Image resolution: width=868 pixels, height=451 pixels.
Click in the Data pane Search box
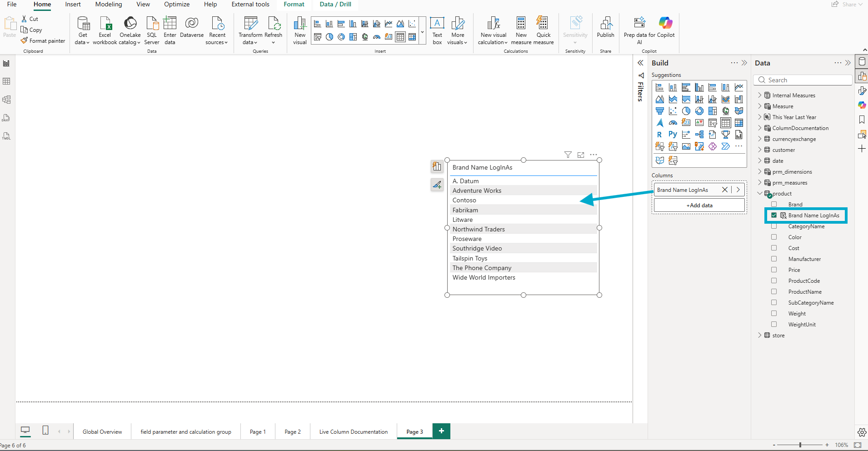tap(803, 80)
